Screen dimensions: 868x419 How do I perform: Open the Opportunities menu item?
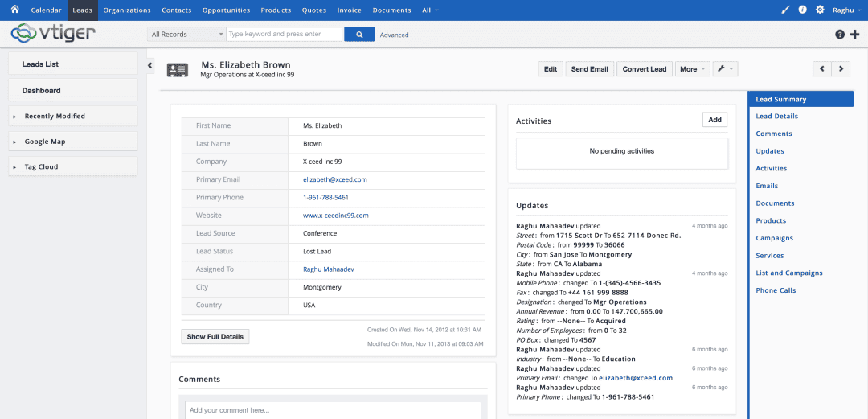coord(226,10)
